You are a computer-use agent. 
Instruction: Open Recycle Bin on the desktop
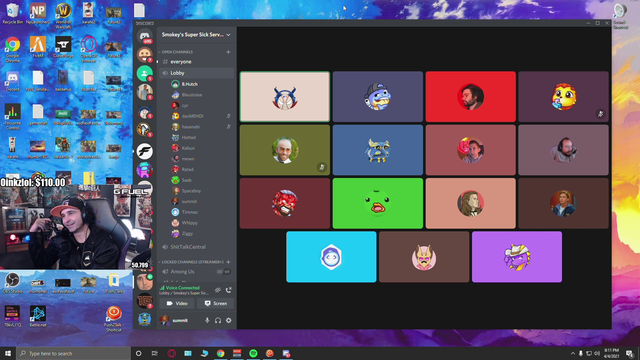tap(13, 13)
